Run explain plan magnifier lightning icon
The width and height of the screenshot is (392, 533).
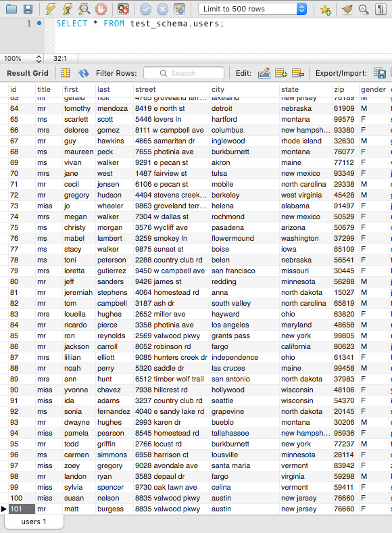[x=84, y=9]
